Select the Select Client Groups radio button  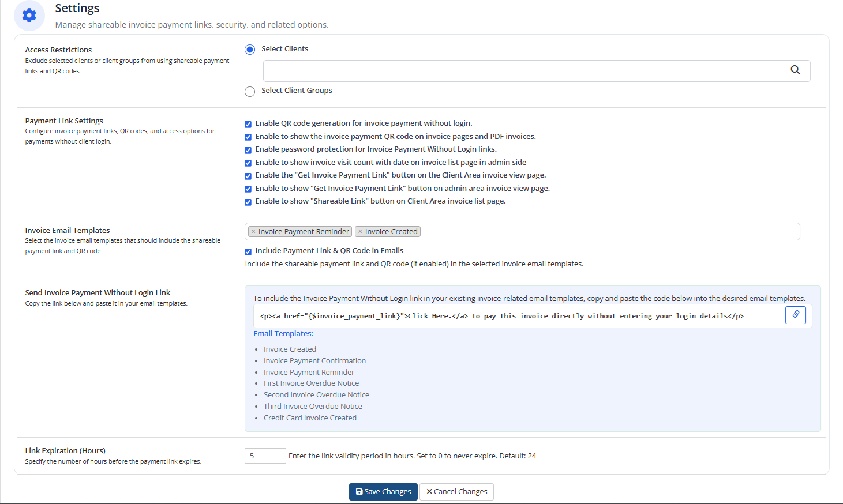pyautogui.click(x=250, y=92)
